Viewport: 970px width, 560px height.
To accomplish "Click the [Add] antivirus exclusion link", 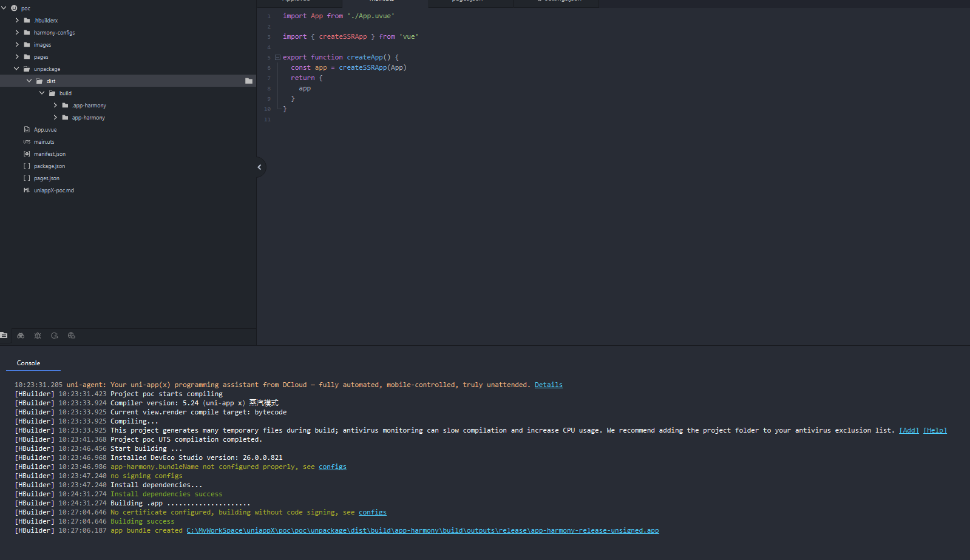I will point(909,430).
